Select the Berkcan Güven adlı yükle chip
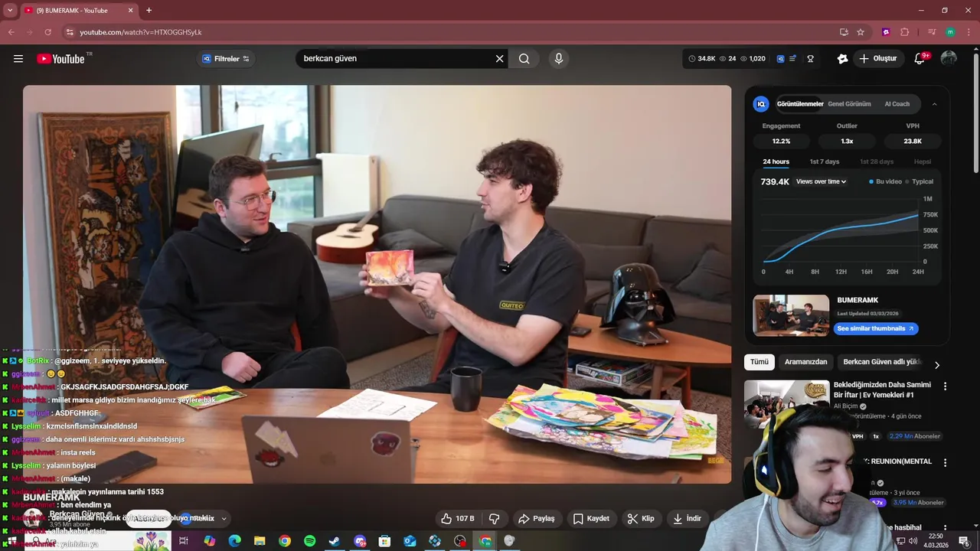This screenshot has height=551, width=980. pyautogui.click(x=882, y=362)
